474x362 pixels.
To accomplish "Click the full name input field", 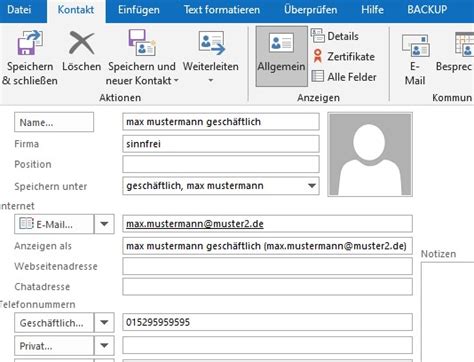I will (x=221, y=122).
